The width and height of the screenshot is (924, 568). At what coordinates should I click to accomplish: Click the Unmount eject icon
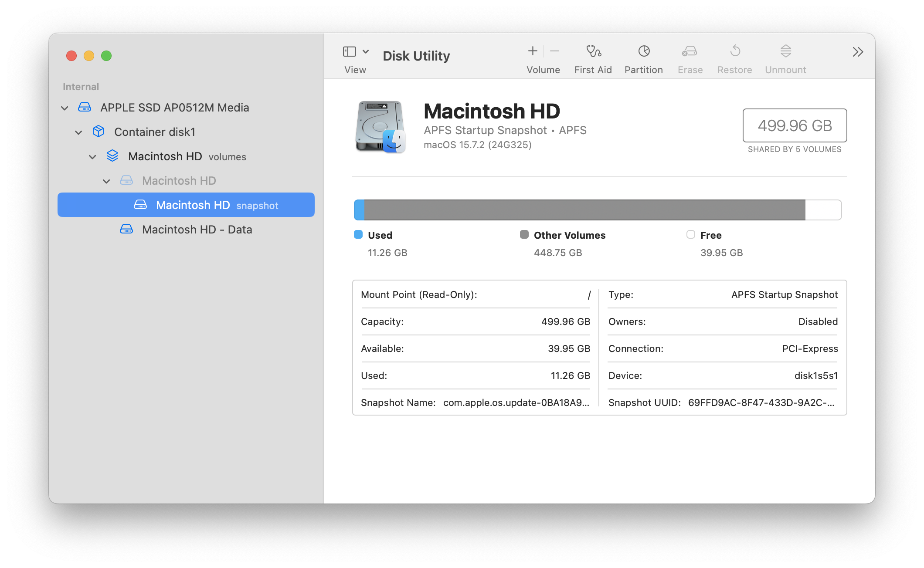tap(785, 51)
